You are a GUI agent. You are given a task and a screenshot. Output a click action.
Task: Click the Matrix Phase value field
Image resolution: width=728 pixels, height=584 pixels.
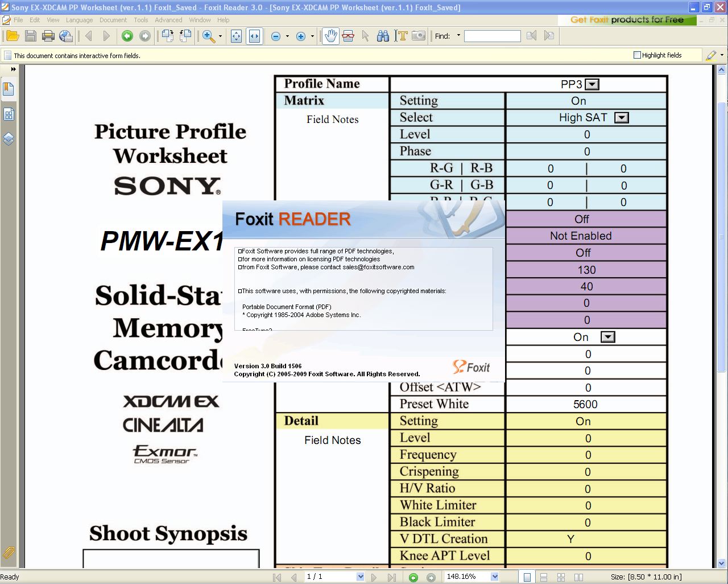[586, 151]
